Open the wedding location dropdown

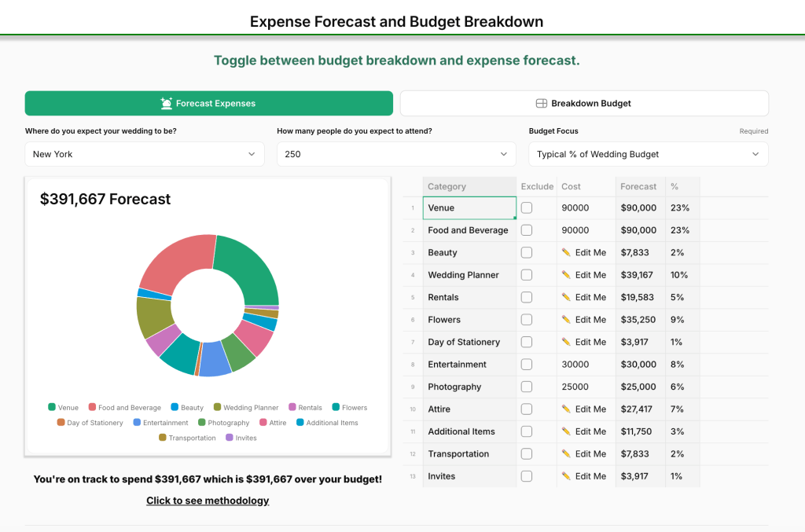(x=145, y=154)
